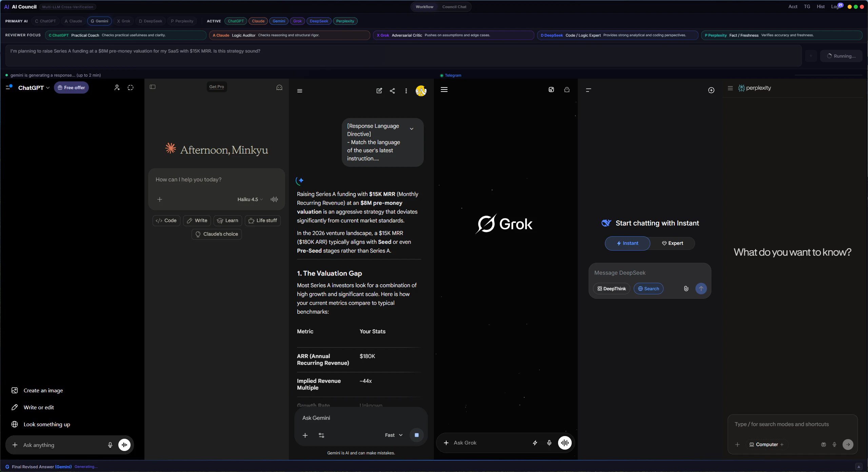Open the Acct menu
This screenshot has width=868, height=472.
[x=793, y=6]
